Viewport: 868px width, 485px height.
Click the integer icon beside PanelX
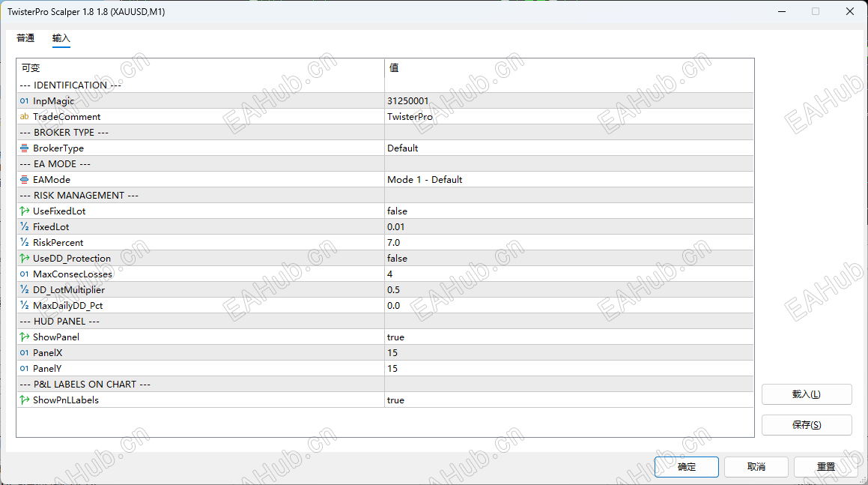[x=25, y=352]
